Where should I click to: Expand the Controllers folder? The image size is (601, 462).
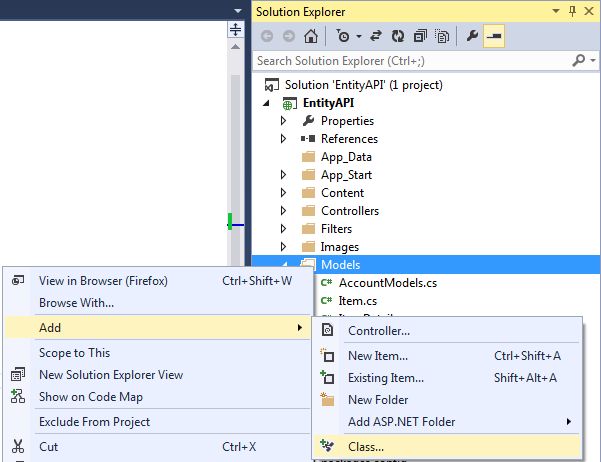tap(283, 210)
